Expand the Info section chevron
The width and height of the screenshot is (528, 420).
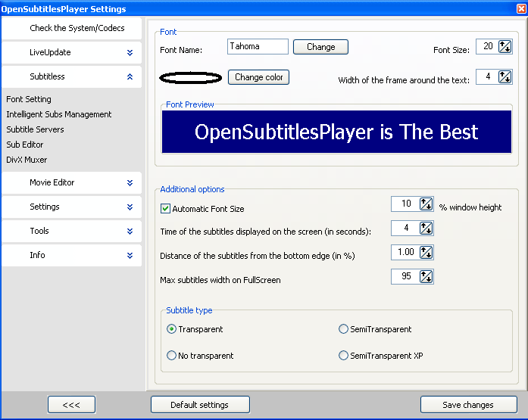[x=130, y=255]
